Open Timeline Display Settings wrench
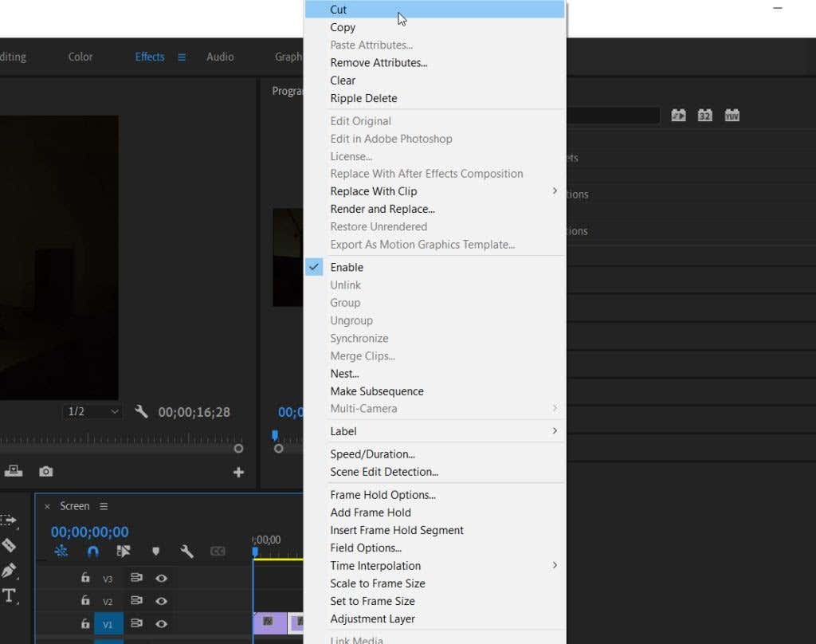The image size is (816, 644). coord(186,552)
